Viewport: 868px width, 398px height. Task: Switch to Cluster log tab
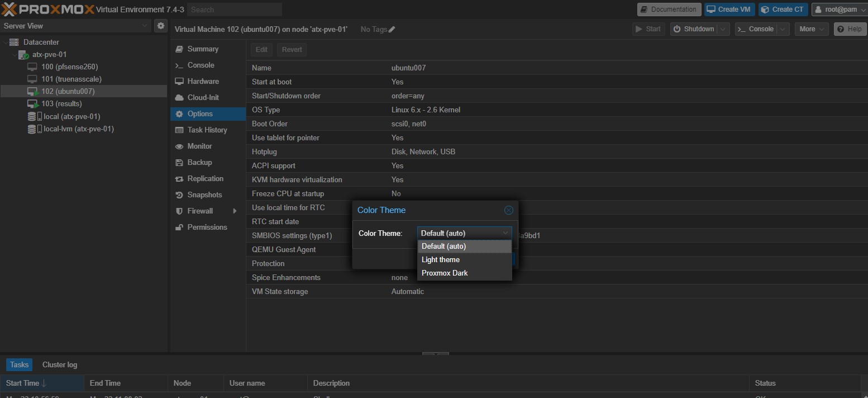(x=60, y=364)
